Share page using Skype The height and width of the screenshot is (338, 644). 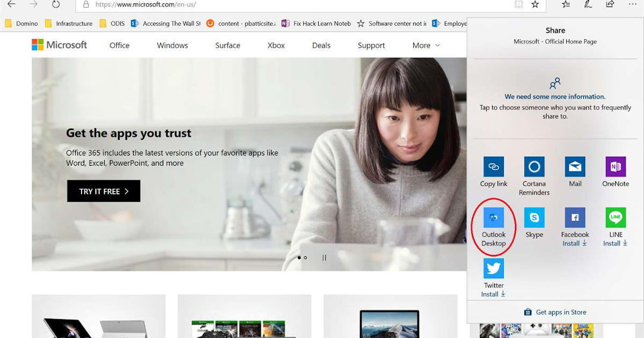(534, 218)
